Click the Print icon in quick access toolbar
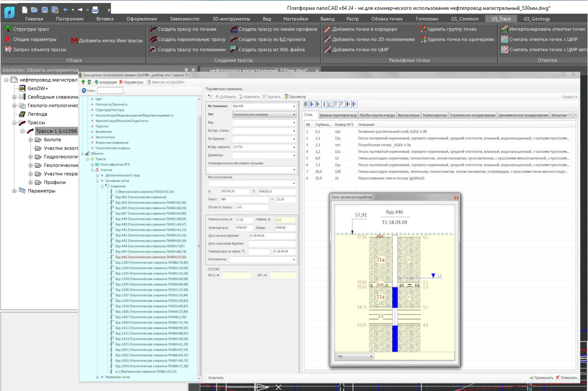Viewport: 588px width, 391px height. pyautogui.click(x=95, y=9)
